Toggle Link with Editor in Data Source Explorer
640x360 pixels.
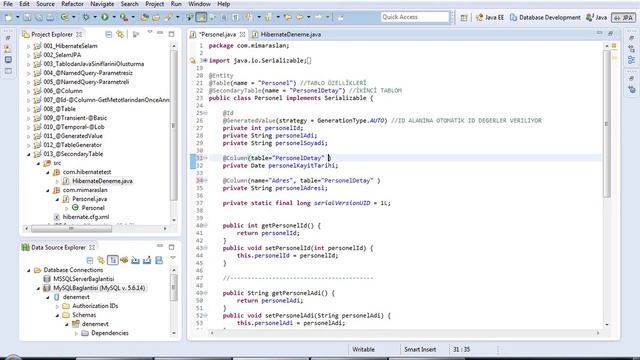pos(101,260)
